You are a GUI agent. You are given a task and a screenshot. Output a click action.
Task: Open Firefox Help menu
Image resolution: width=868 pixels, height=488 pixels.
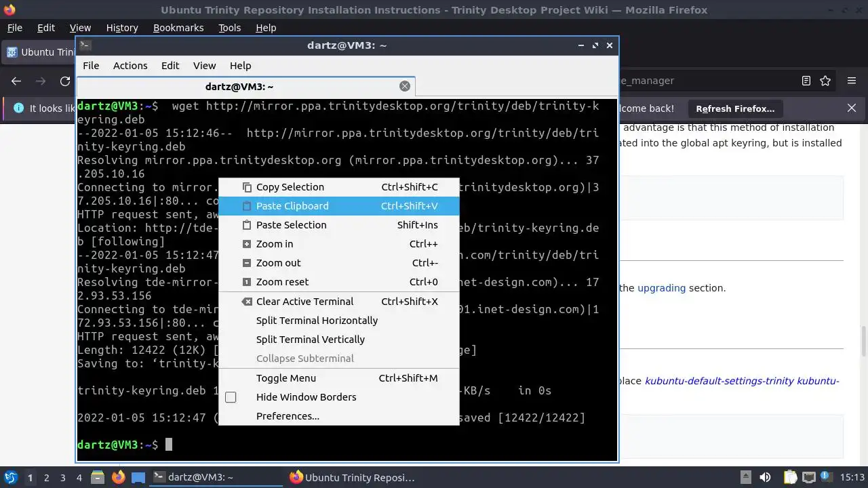(266, 28)
